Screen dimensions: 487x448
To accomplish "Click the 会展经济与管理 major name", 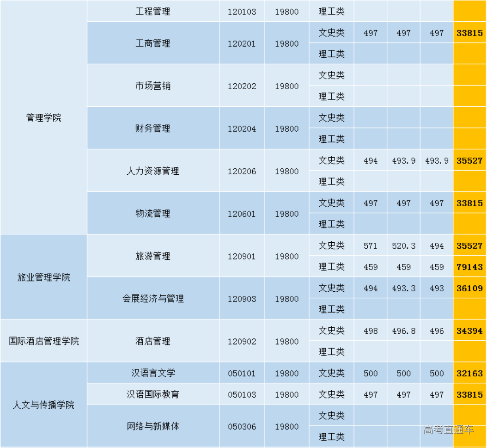I will (x=152, y=299).
